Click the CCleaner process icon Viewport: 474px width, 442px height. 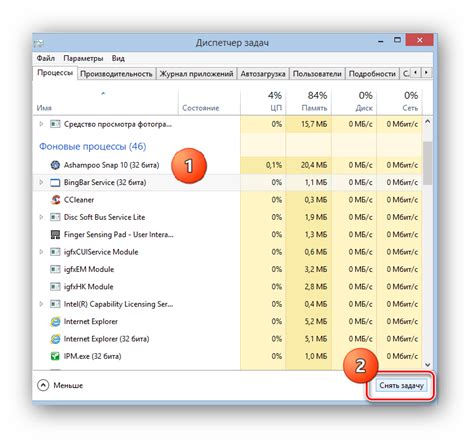(x=55, y=200)
